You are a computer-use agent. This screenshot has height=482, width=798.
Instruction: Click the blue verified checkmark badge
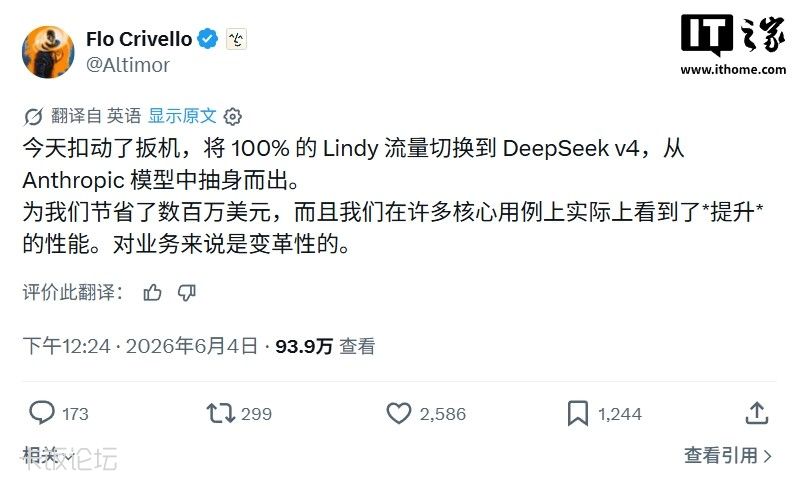(x=208, y=39)
